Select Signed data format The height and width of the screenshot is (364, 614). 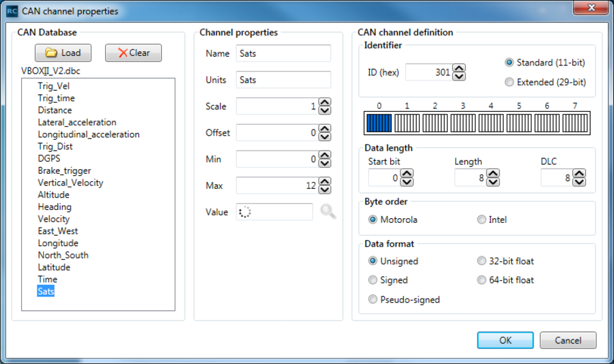click(x=373, y=280)
